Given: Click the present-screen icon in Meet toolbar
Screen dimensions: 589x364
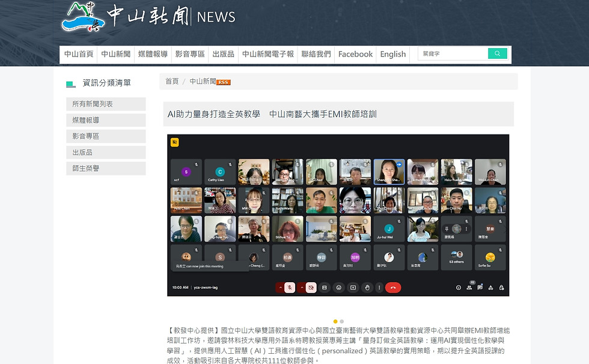Looking at the screenshot, I should click(x=353, y=288).
